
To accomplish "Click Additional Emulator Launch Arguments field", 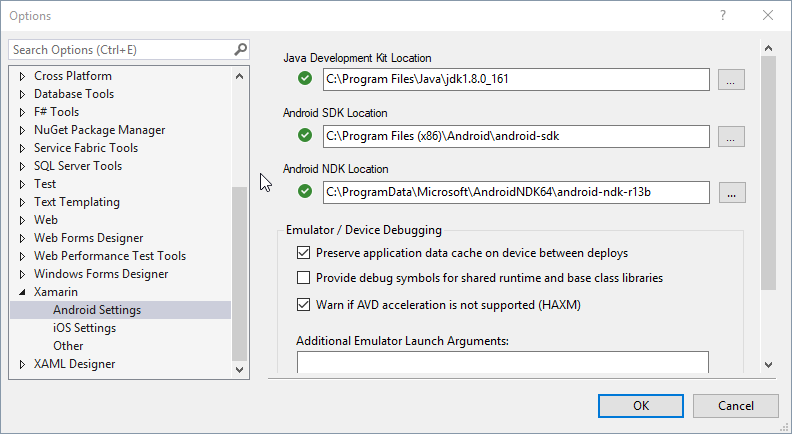I will 503,363.
